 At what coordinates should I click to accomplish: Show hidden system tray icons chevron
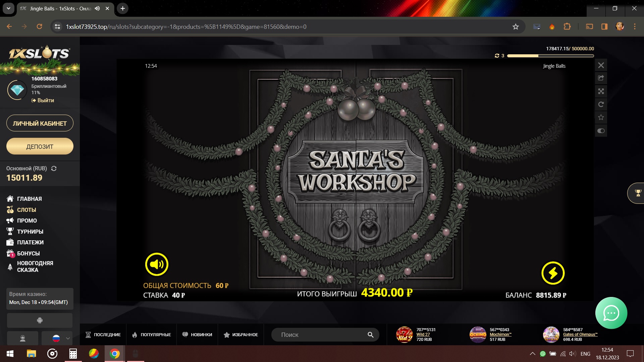pyautogui.click(x=532, y=354)
